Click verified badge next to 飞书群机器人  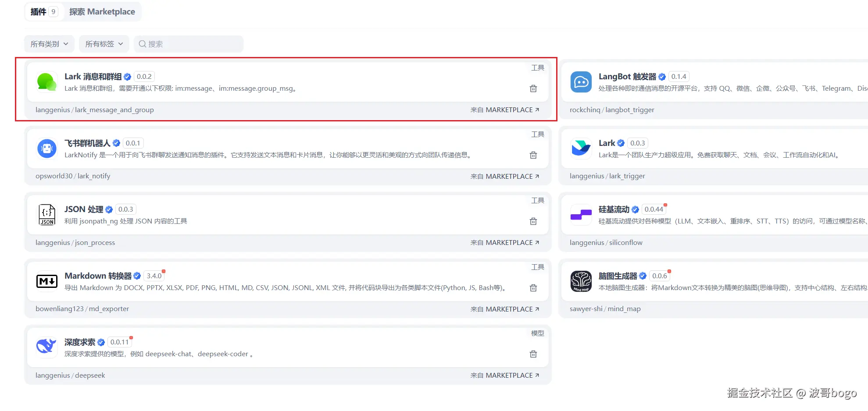(x=117, y=143)
